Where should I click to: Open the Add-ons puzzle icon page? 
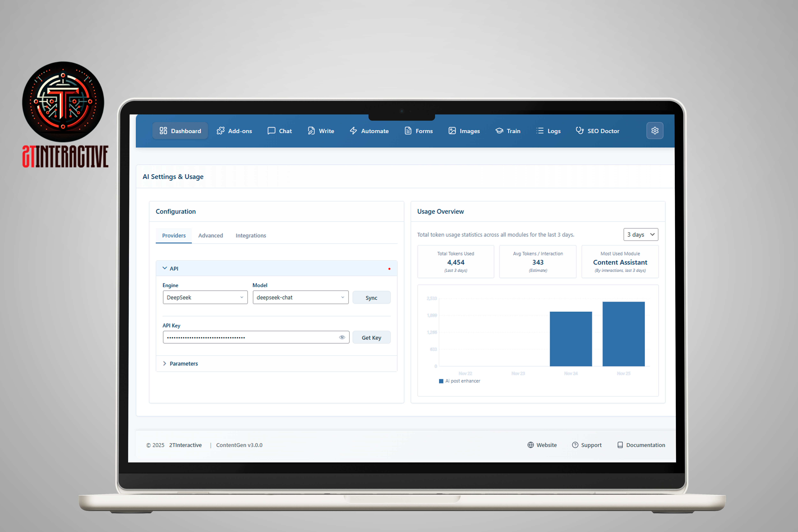234,131
